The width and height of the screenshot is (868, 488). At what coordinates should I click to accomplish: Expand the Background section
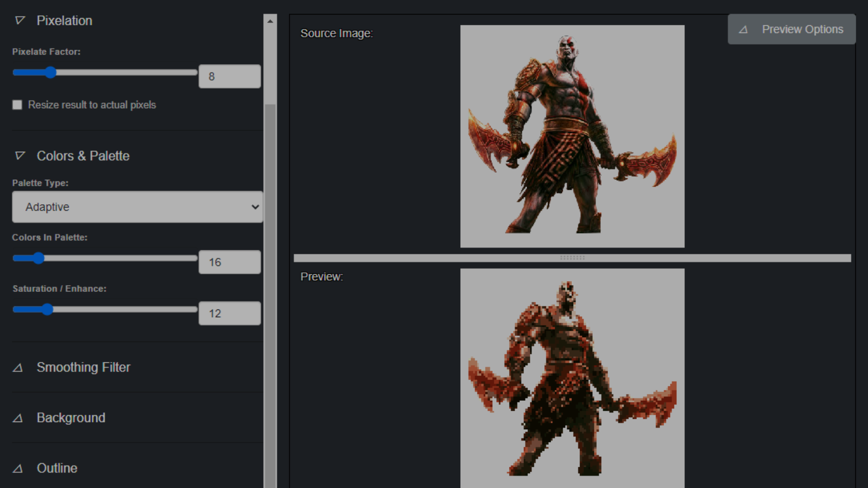18,418
